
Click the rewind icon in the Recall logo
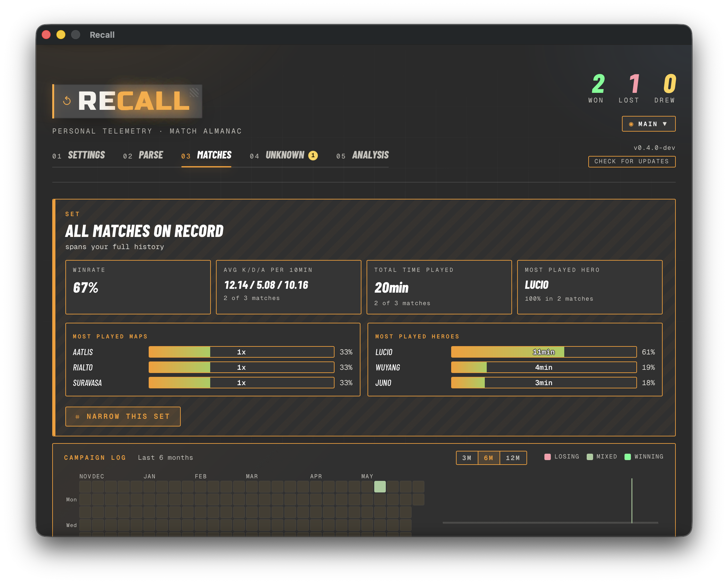(x=67, y=101)
